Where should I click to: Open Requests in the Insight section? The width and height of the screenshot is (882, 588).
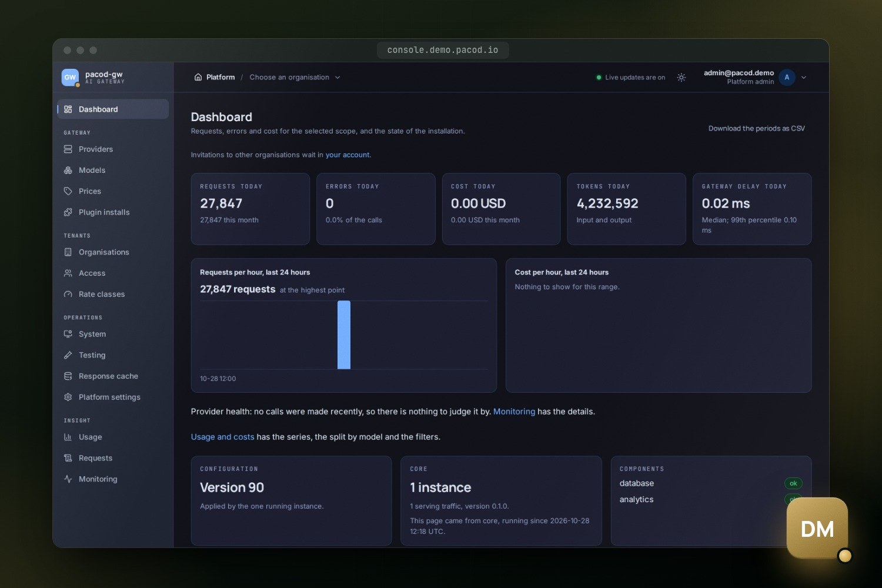pyautogui.click(x=113, y=458)
